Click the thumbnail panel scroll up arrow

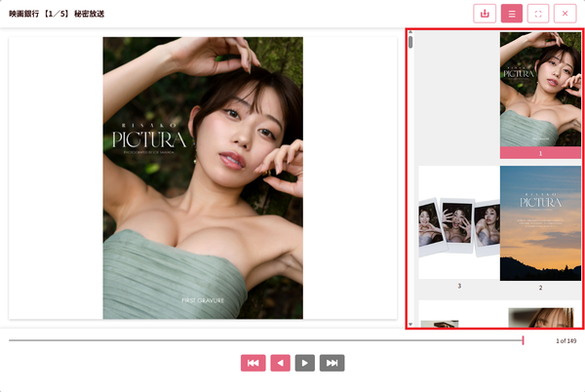(x=410, y=32)
